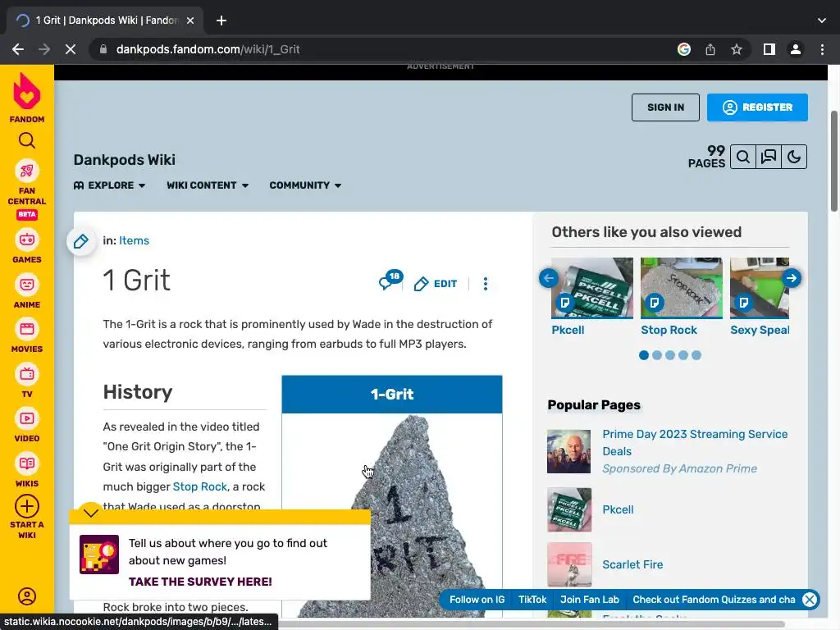The image size is (840, 630).
Task: Expand the Community dropdown menu
Action: pyautogui.click(x=305, y=185)
